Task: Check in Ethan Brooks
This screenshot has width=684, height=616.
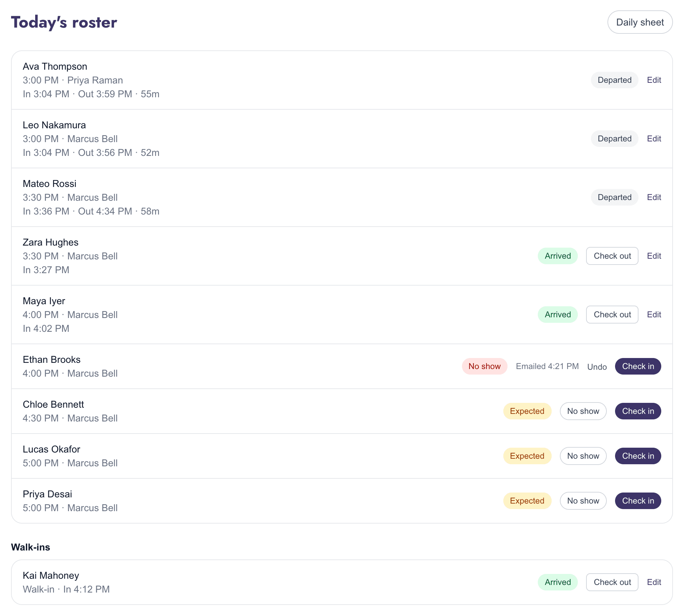Action: (x=638, y=366)
